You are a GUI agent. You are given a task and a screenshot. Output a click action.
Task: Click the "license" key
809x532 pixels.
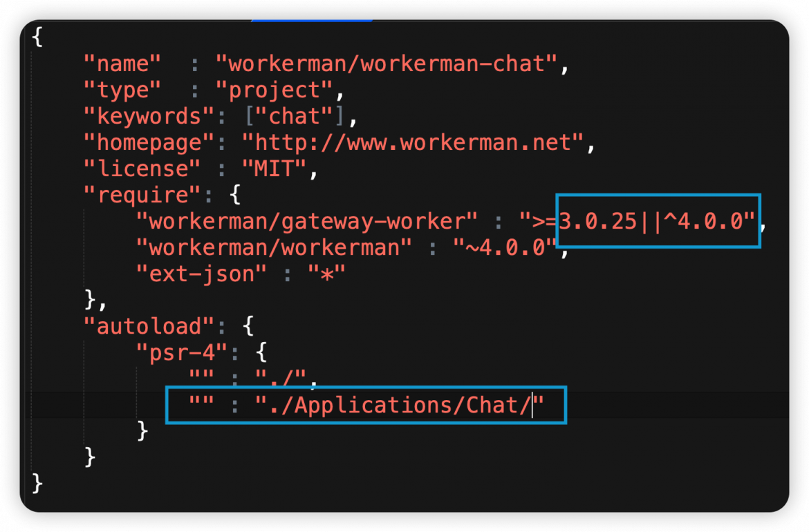[x=142, y=169]
